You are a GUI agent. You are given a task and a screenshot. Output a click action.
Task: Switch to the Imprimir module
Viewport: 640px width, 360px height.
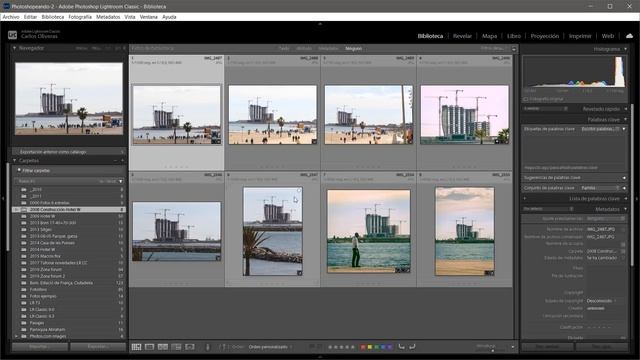point(580,36)
